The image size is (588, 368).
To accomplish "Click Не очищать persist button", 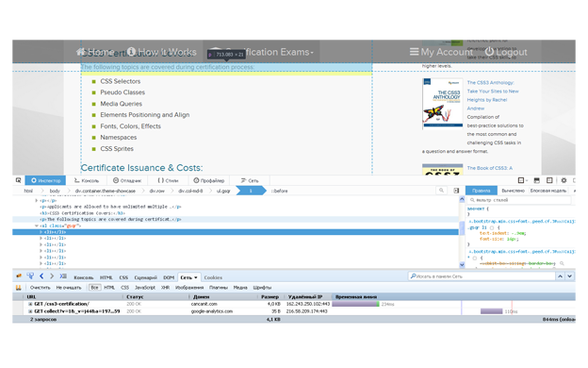I will point(69,288).
